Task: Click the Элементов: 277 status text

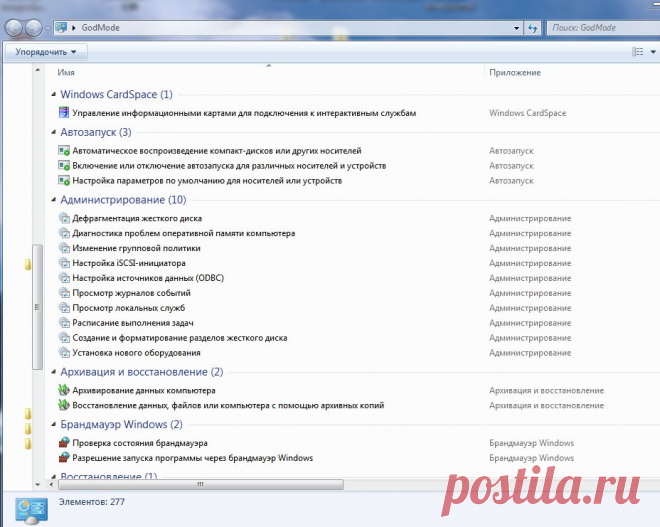Action: [92, 502]
